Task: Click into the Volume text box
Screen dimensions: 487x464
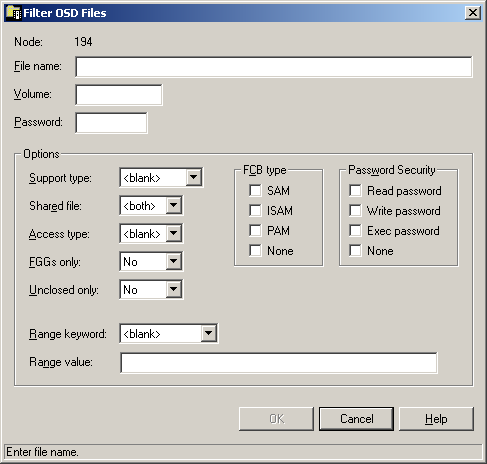Action: (119, 95)
